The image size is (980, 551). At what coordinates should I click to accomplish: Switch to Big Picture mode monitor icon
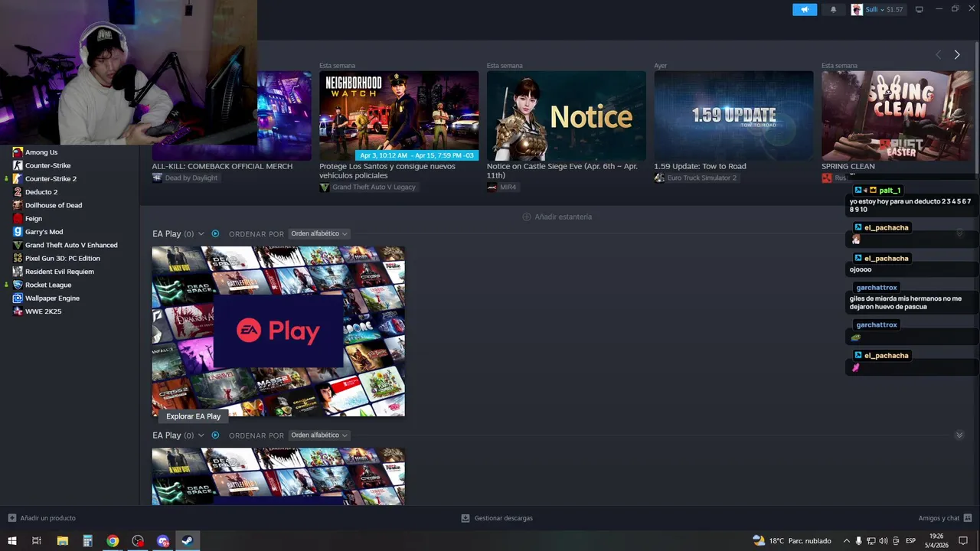pyautogui.click(x=920, y=9)
